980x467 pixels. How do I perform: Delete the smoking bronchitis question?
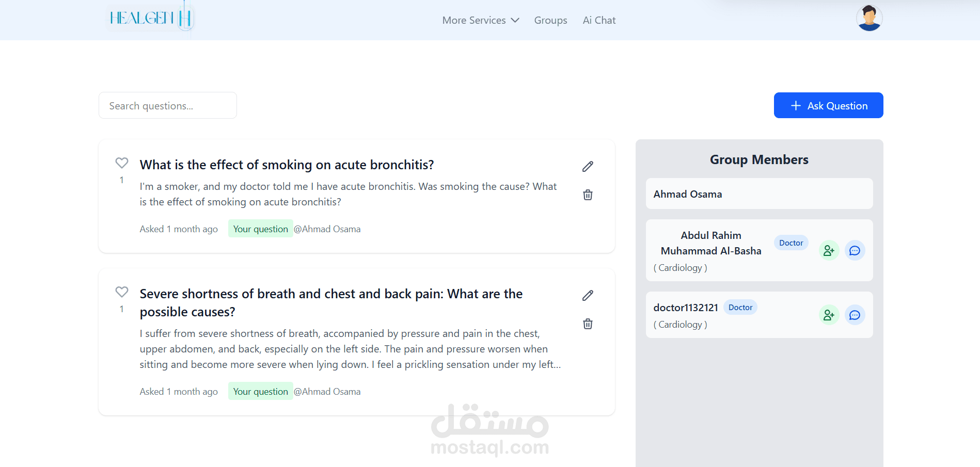(588, 195)
